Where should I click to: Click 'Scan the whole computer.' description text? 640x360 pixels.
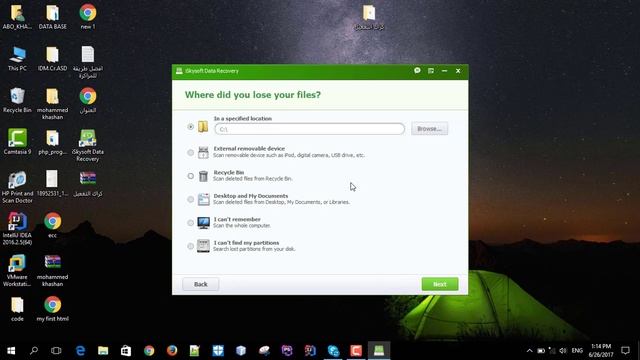click(x=242, y=226)
